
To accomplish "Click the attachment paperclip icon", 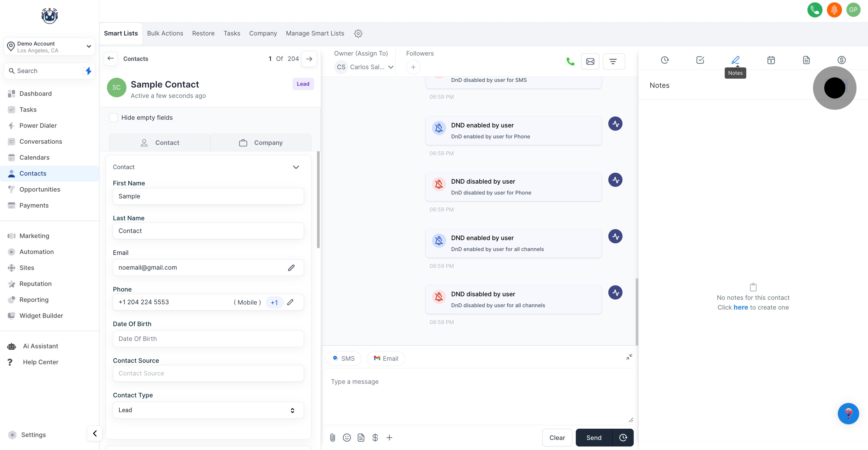I will 332,438.
